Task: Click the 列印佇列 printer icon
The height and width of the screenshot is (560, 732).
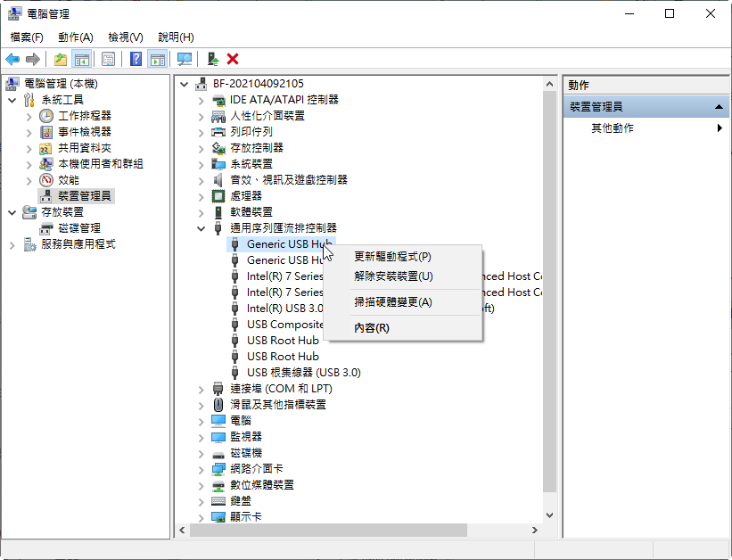Action: pos(218,132)
